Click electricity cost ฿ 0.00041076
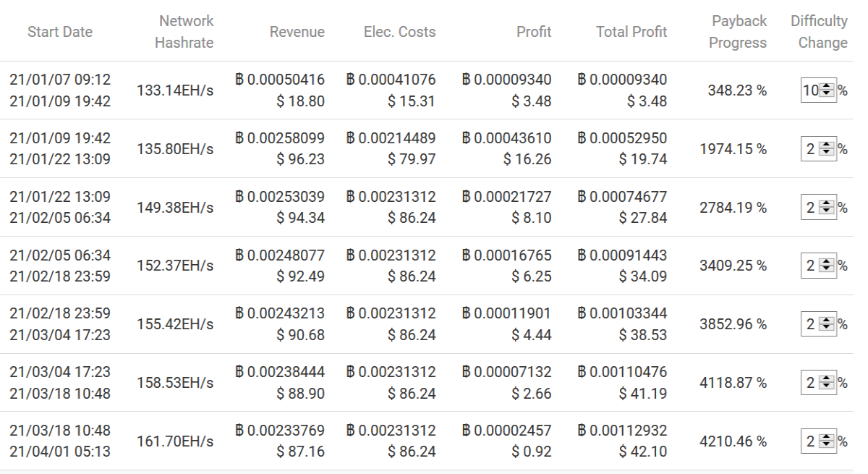This screenshot has width=868, height=474. click(x=391, y=80)
